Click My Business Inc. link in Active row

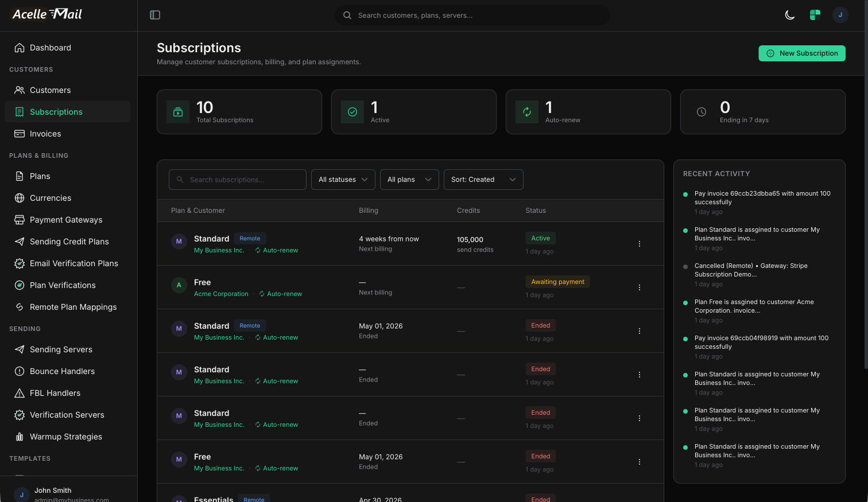pos(219,250)
